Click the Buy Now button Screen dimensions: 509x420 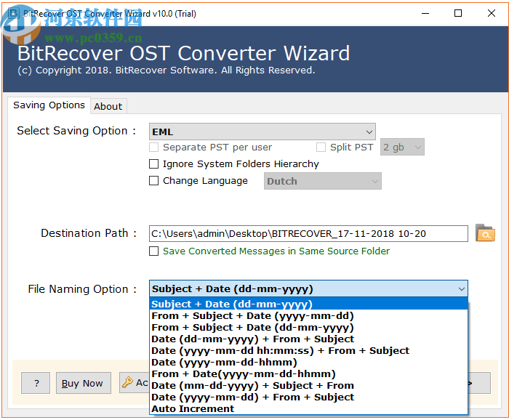coord(84,383)
